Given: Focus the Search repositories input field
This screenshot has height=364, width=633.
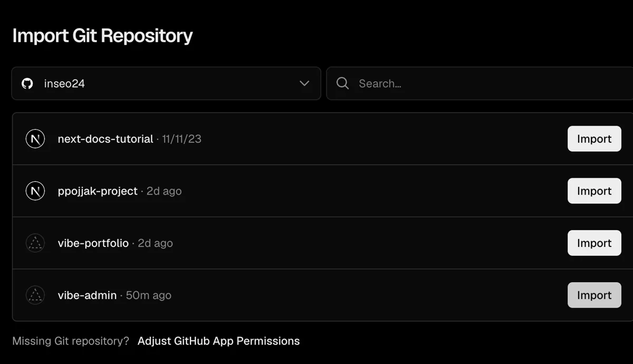Looking at the screenshot, I should (480, 83).
